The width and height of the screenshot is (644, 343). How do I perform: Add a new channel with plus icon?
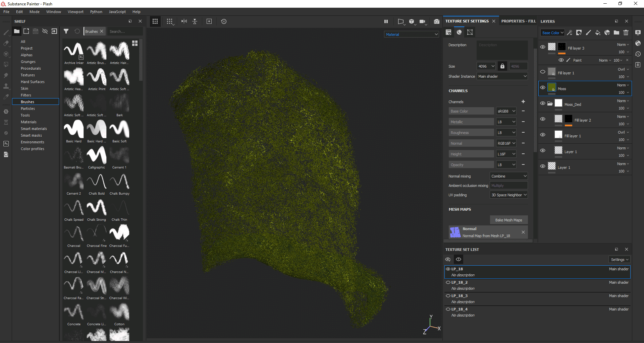pos(523,101)
